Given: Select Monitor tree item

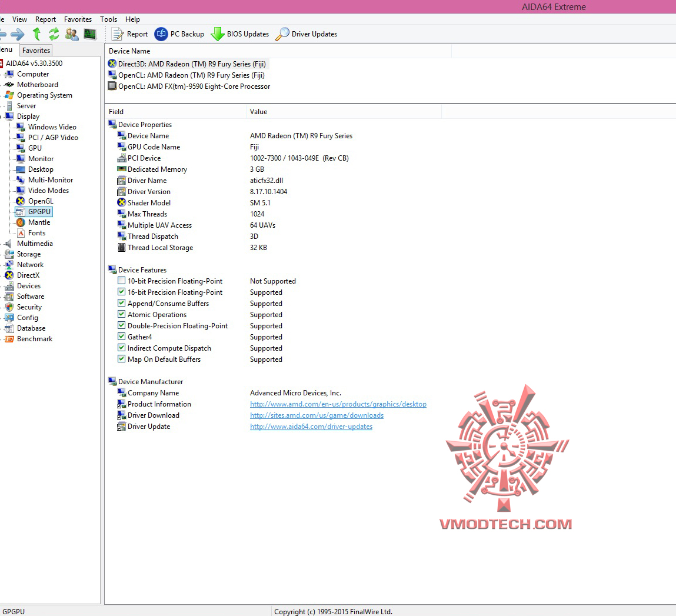Looking at the screenshot, I should coord(41,159).
